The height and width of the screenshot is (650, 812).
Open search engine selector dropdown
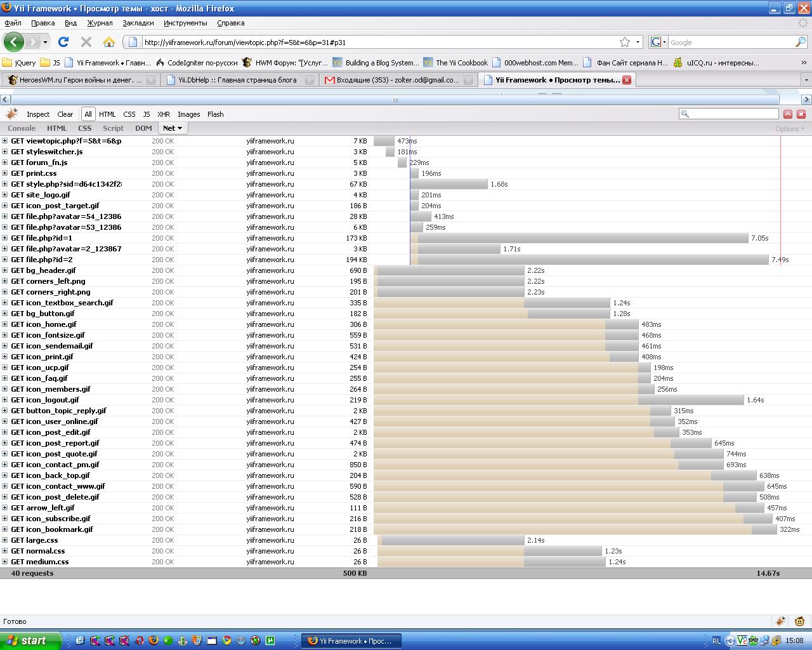(664, 43)
